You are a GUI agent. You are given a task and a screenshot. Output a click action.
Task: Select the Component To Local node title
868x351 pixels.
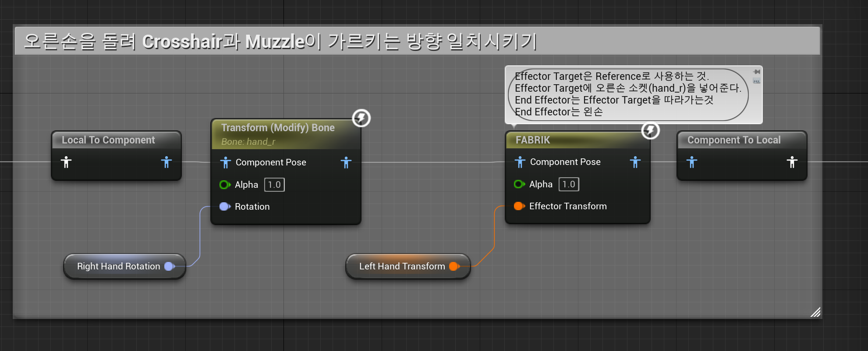click(x=734, y=140)
